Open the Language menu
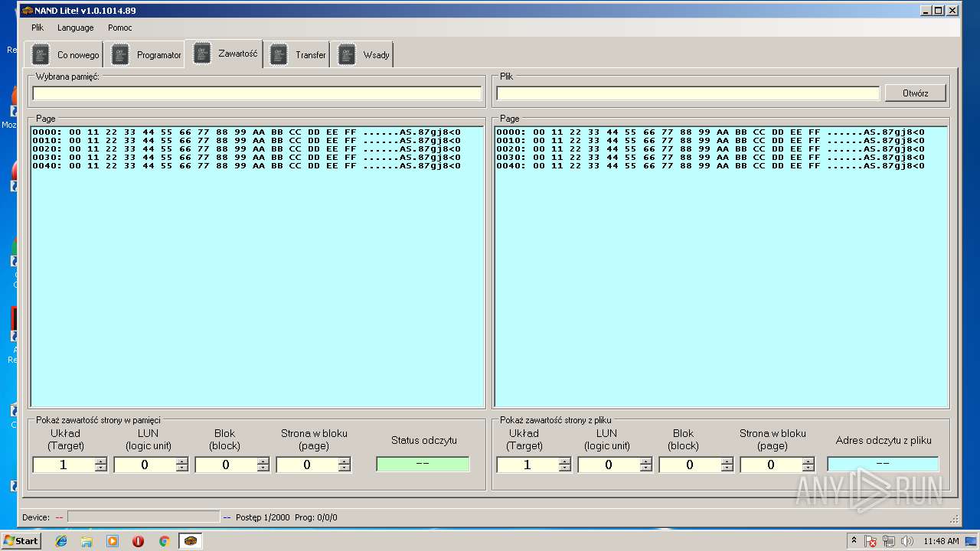The image size is (980, 551). (x=76, y=28)
